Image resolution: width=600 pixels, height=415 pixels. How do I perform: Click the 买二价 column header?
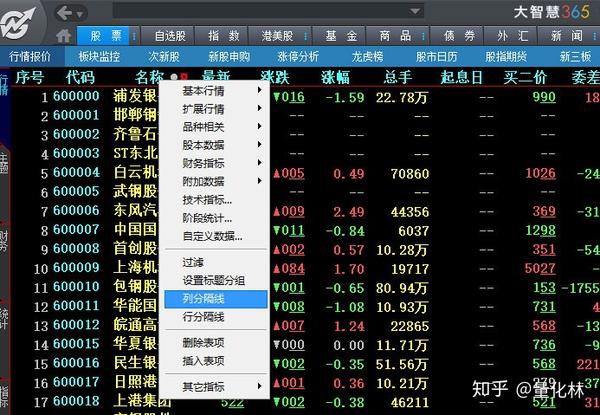click(x=525, y=78)
